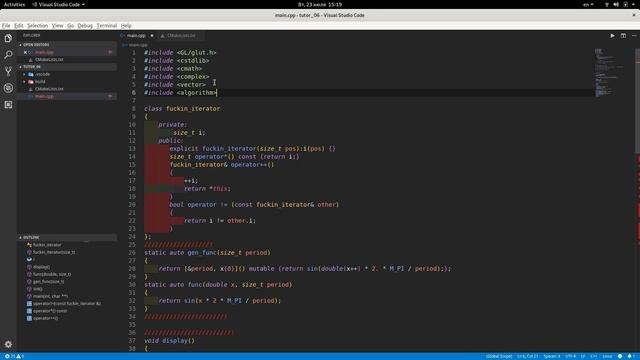Open the Selection menu
Image resolution: width=640 pixels, height=360 pixels.
(x=38, y=26)
